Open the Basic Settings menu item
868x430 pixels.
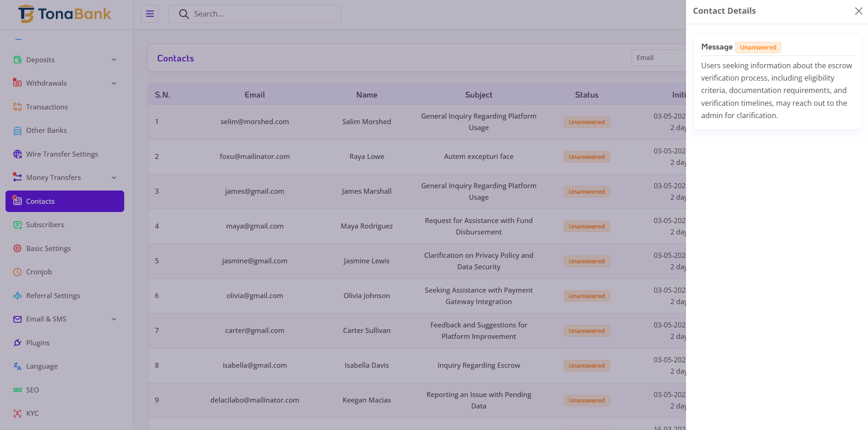pyautogui.click(x=48, y=248)
